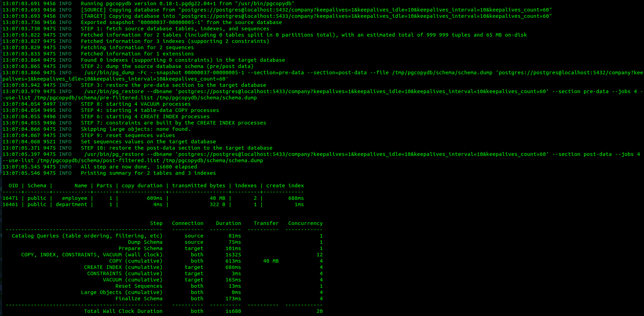Click the 'Dump Schema' step row
Screen dimensions: 644x316
[225, 242]
